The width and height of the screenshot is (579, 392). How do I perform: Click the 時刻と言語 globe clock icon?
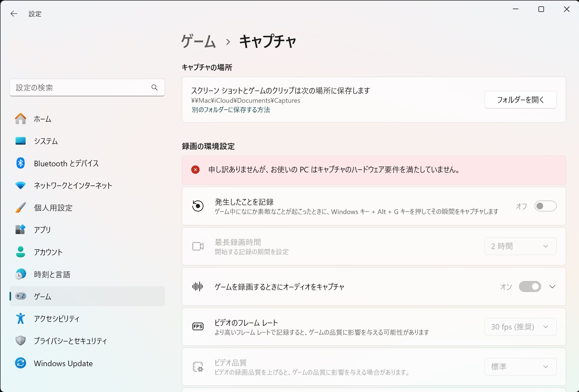[x=21, y=274]
